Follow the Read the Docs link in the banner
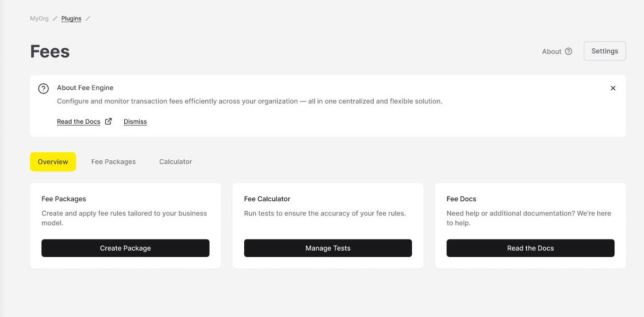Screen dimensions: 644x317 79,122
